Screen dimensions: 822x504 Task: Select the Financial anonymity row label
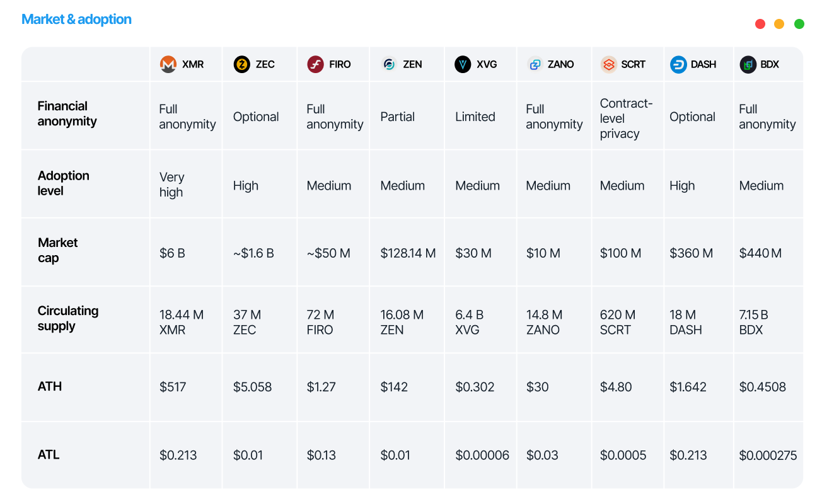[x=67, y=113]
